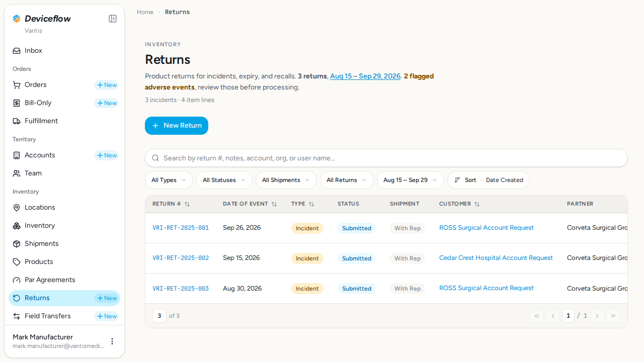Open the All Returns filter dropdown
This screenshot has width=644, height=362.
347,180
